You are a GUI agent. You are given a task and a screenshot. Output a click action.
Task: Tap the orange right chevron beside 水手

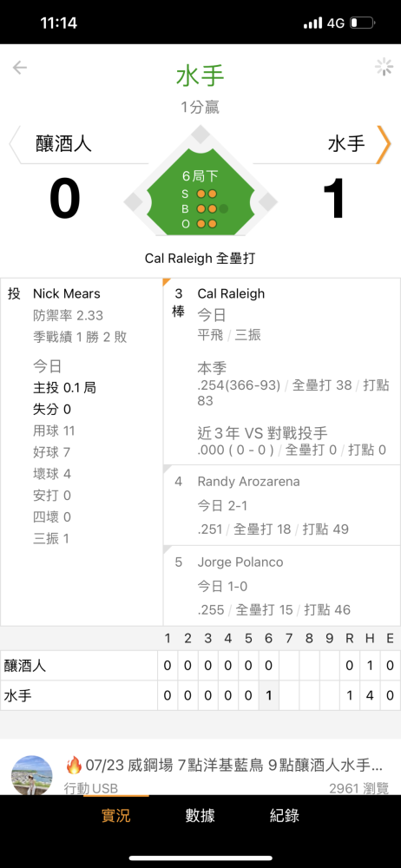coord(384,145)
